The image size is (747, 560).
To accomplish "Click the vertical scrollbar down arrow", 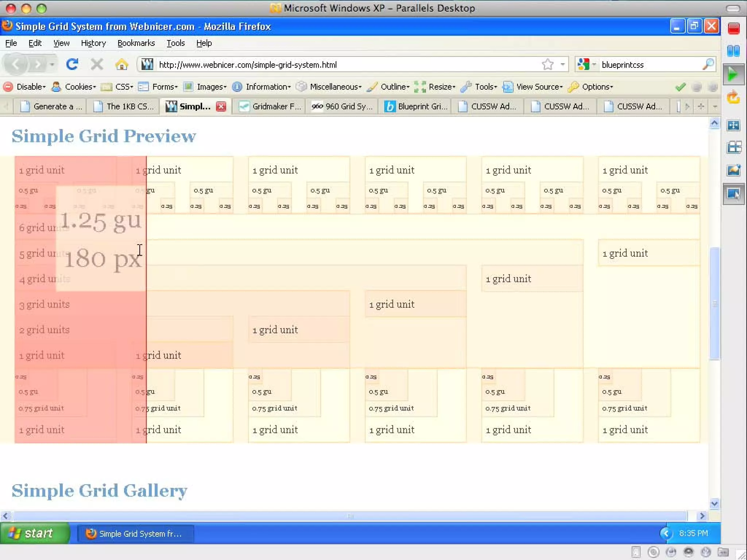I will pyautogui.click(x=714, y=504).
